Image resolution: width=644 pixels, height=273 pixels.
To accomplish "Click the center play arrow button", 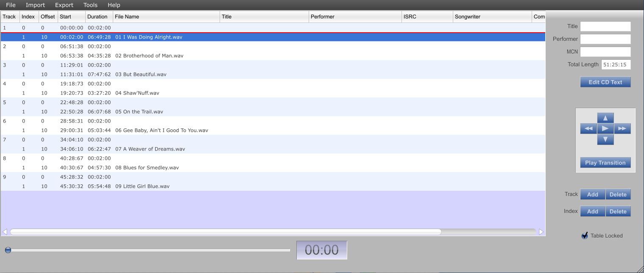I will (605, 128).
